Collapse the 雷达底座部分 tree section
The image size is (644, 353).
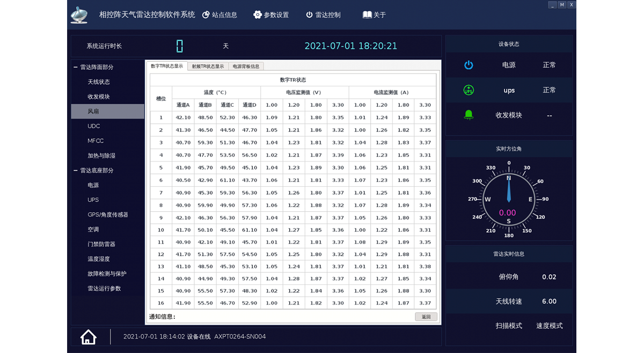click(x=76, y=171)
